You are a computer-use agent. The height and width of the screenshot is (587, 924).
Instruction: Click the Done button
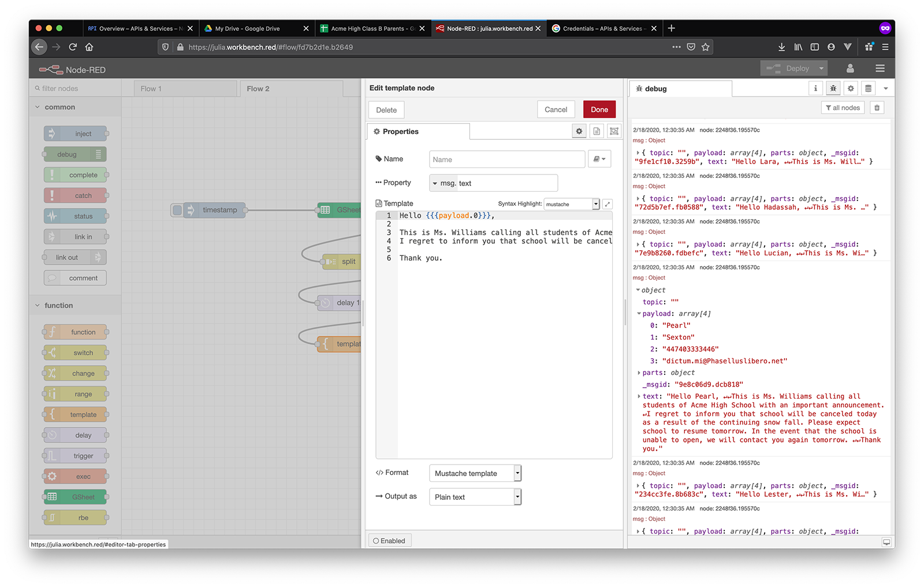tap(599, 109)
